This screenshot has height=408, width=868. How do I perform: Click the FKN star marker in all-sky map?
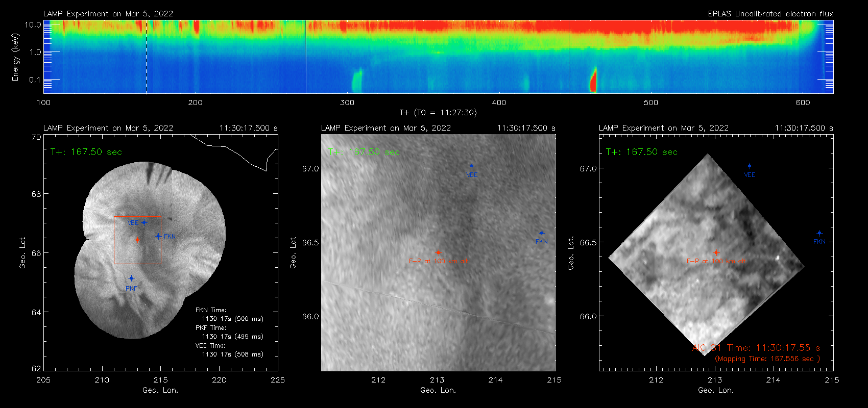[x=158, y=236]
